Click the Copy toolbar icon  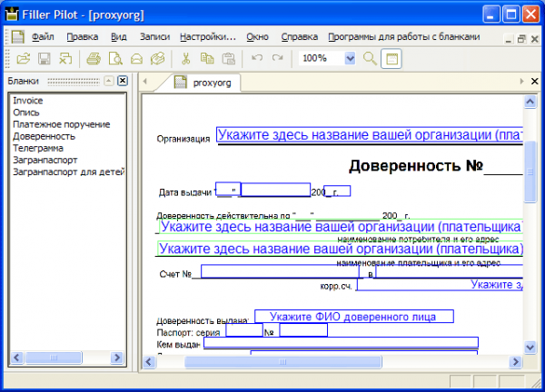point(207,58)
